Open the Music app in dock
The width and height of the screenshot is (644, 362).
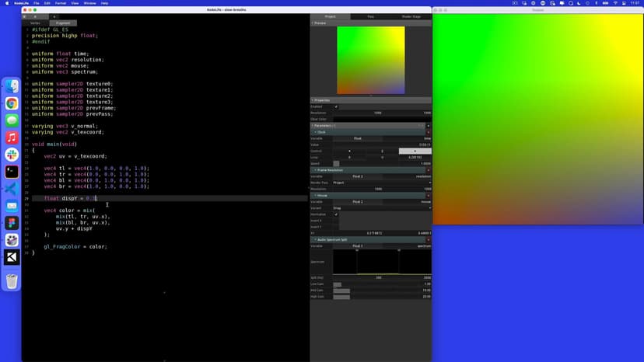click(x=12, y=137)
